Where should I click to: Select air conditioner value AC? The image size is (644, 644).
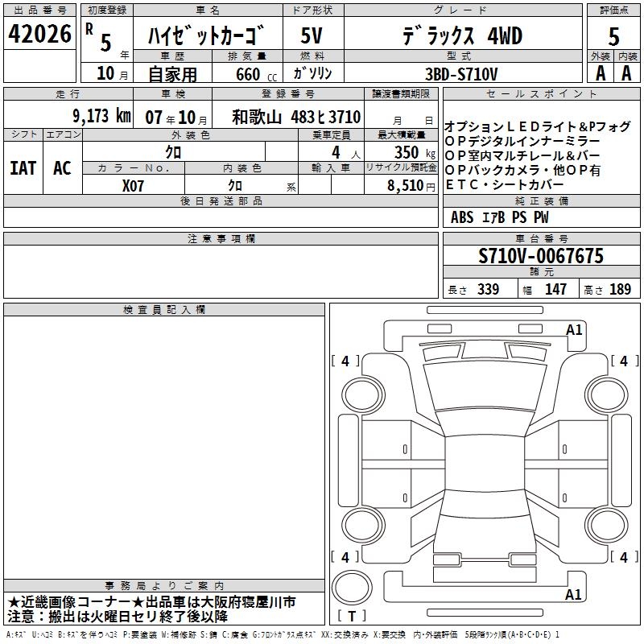[x=62, y=168]
